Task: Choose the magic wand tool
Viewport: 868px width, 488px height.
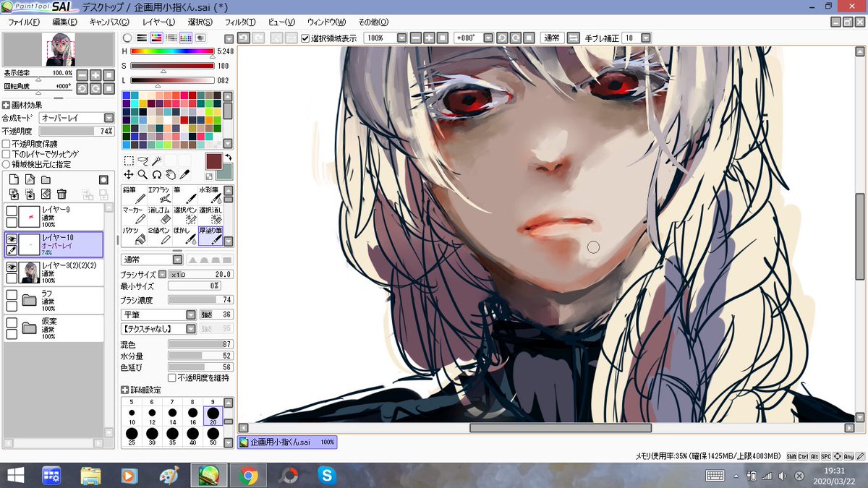Action: coord(156,160)
